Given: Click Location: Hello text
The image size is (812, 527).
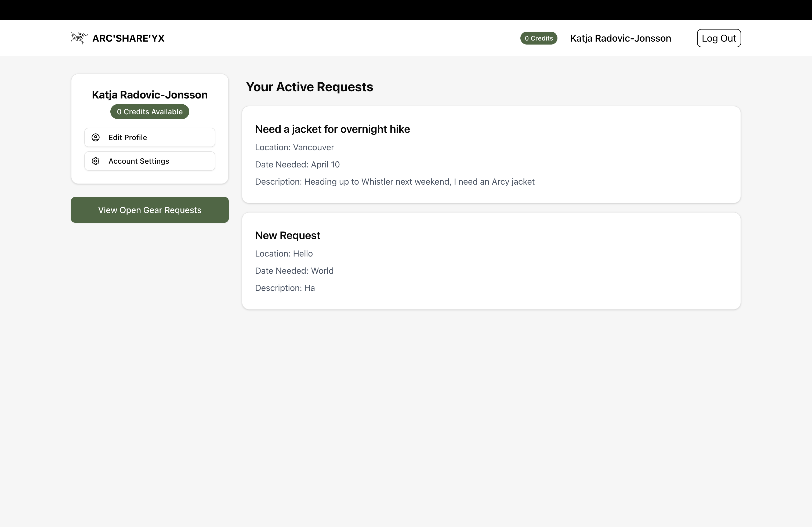Looking at the screenshot, I should [x=284, y=254].
